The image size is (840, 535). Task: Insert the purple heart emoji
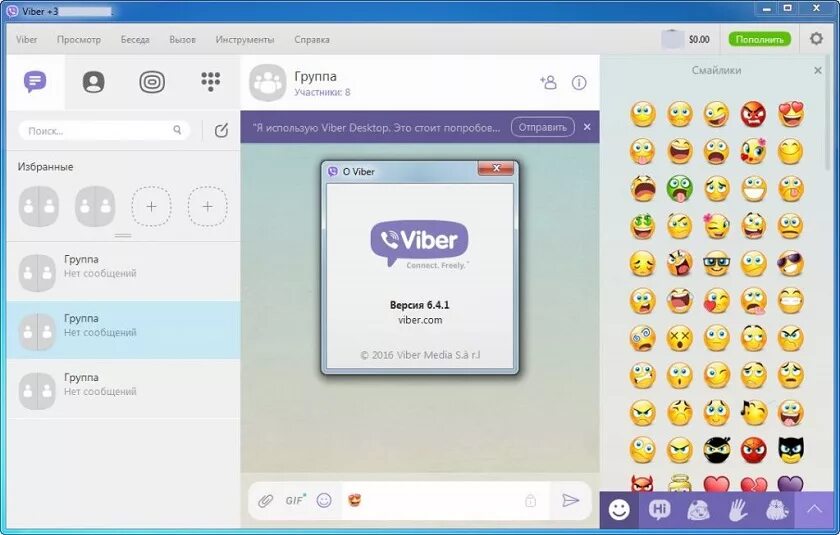click(791, 483)
